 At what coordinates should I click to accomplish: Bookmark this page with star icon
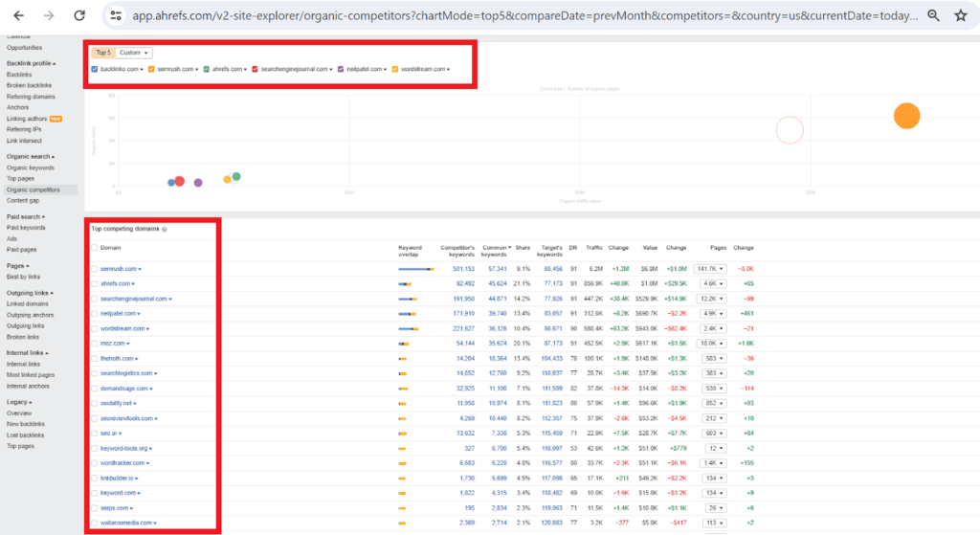coord(961,15)
